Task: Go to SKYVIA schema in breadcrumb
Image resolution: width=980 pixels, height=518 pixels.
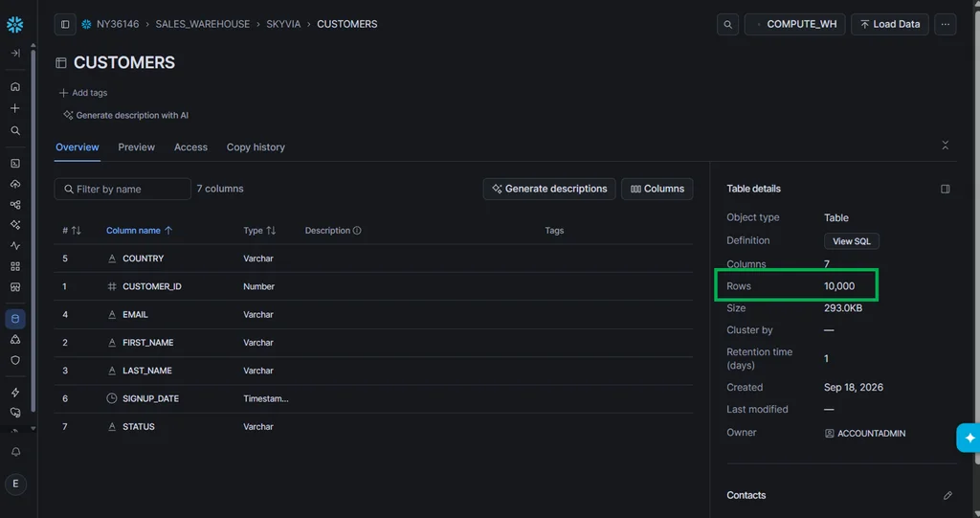Action: 283,24
